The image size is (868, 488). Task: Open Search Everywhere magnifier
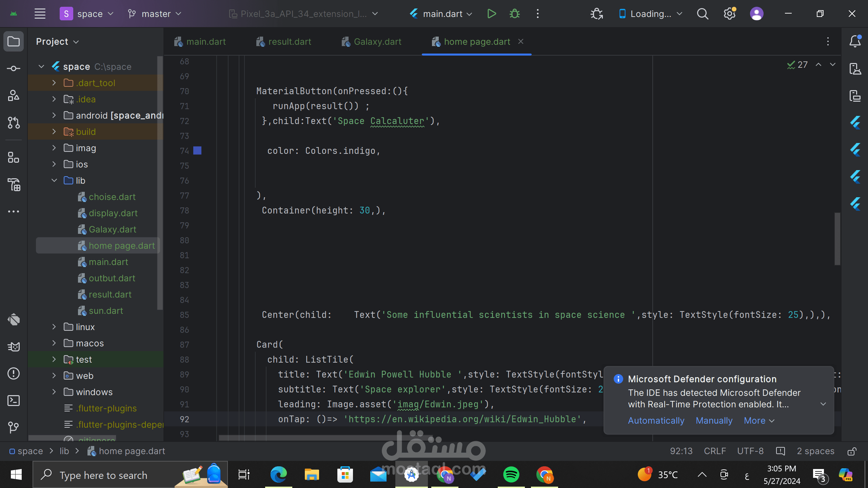coord(703,14)
